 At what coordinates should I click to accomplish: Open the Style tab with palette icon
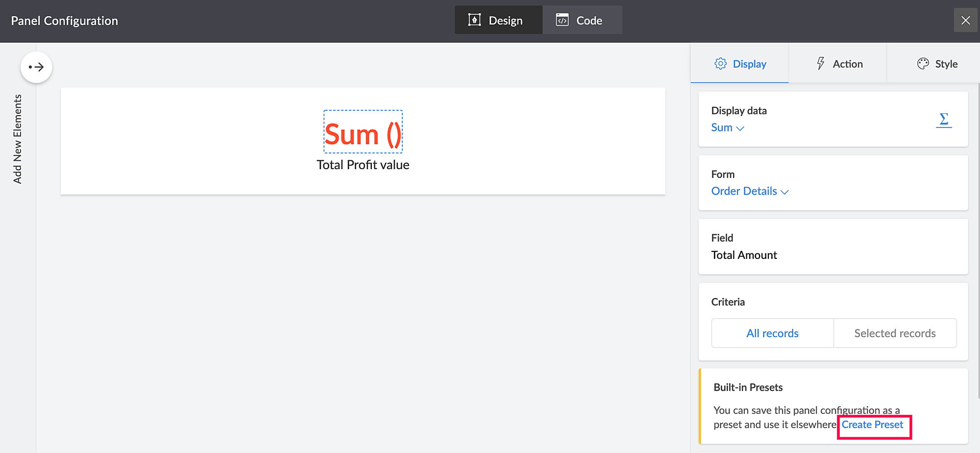[x=936, y=64]
